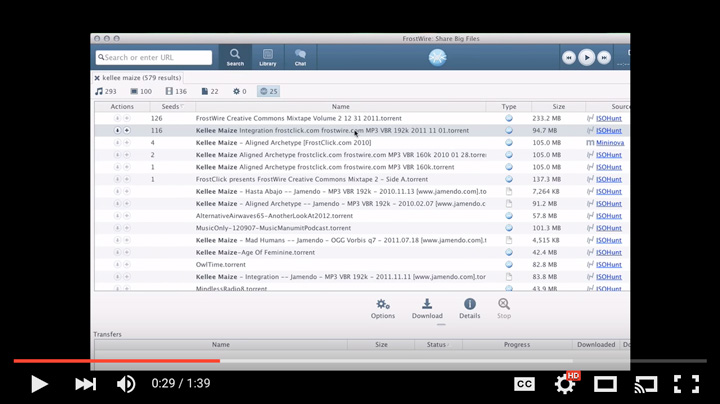Select Kellee Maize Integration frostclick.com torrent row
This screenshot has width=720, height=404.
click(x=362, y=130)
